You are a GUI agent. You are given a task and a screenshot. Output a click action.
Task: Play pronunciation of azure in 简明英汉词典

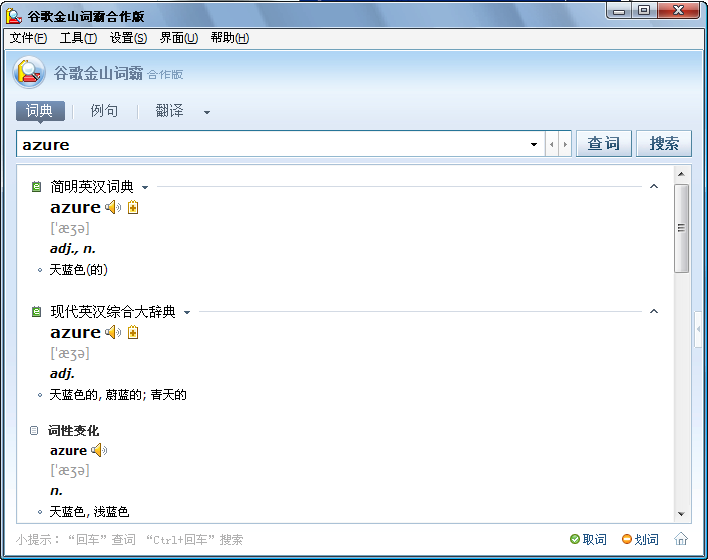pos(113,207)
